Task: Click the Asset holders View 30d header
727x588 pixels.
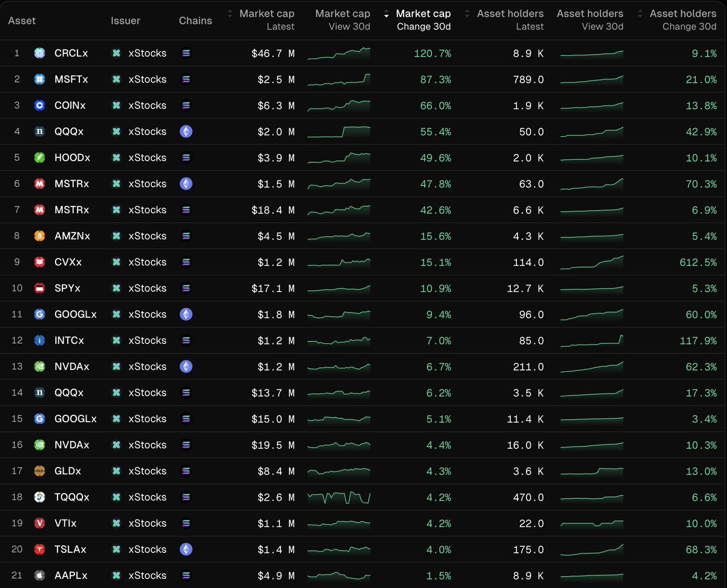Action: point(590,19)
